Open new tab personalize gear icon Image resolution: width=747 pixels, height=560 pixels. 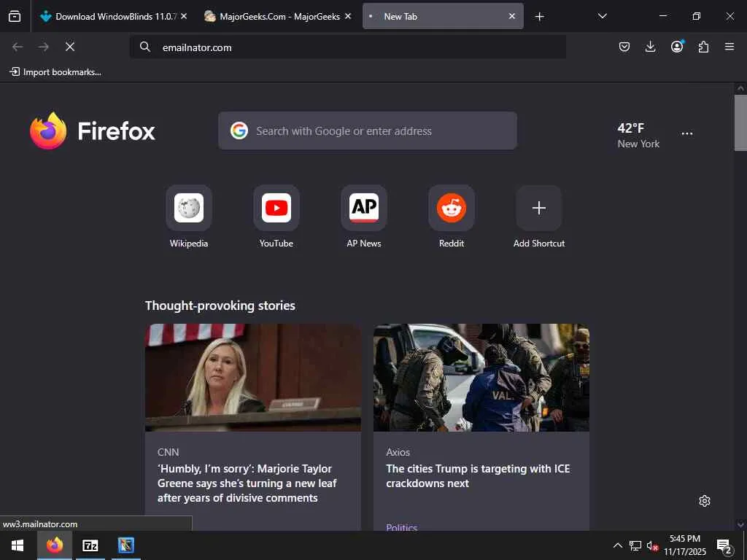pyautogui.click(x=705, y=501)
